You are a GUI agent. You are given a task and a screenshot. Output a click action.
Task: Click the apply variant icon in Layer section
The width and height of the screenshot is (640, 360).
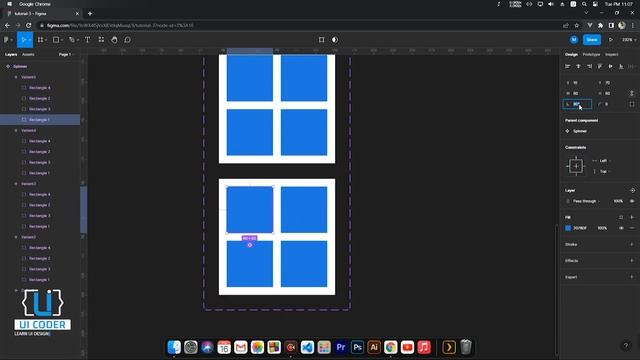pyautogui.click(x=632, y=190)
